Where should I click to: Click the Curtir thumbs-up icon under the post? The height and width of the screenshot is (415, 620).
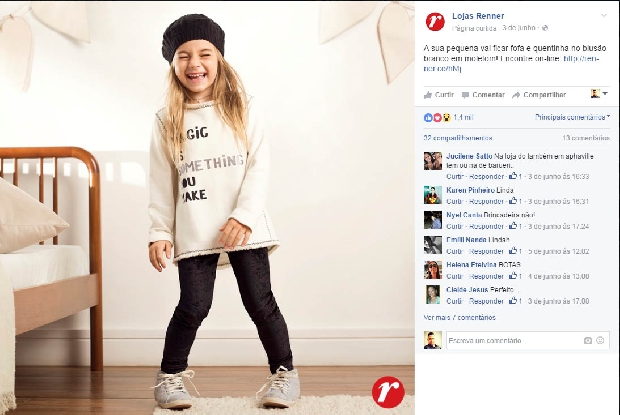[428, 95]
